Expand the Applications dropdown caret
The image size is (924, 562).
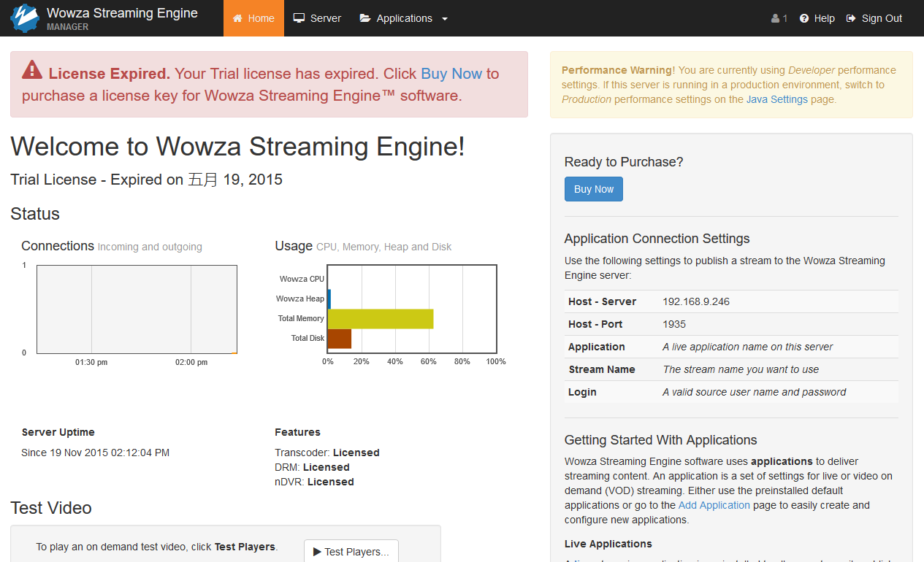click(x=445, y=19)
